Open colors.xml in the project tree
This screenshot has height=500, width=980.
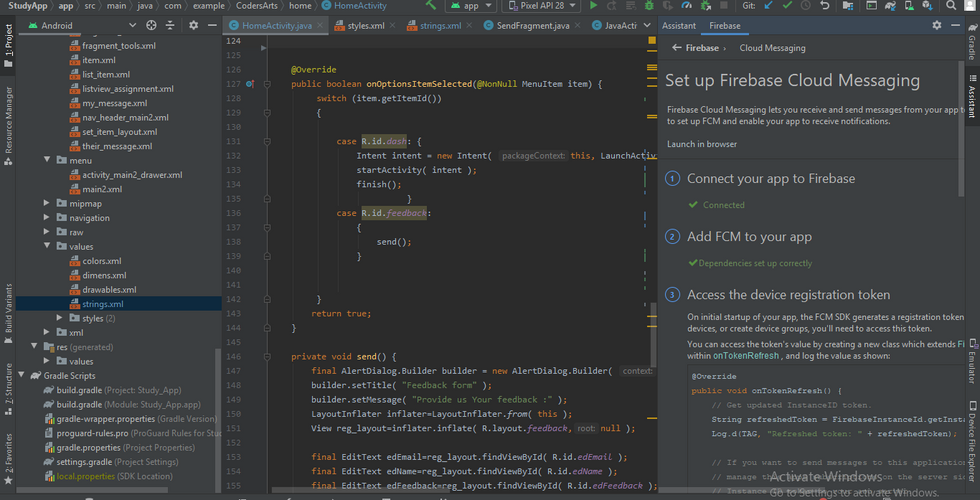coord(101,261)
